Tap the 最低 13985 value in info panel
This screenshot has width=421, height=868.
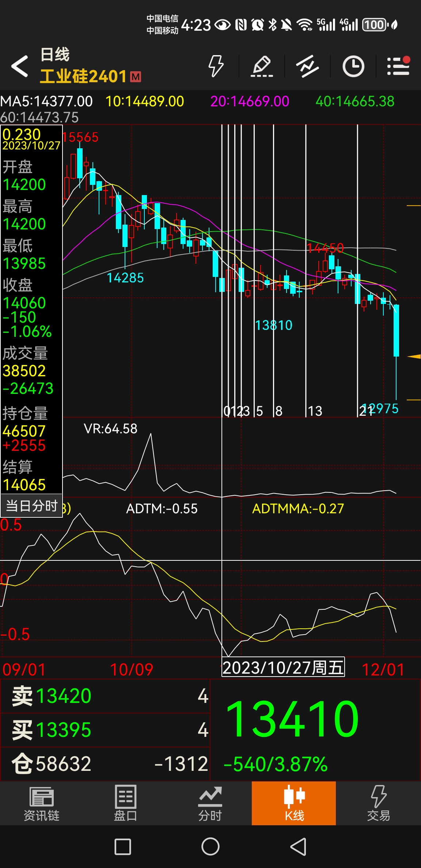point(24,263)
